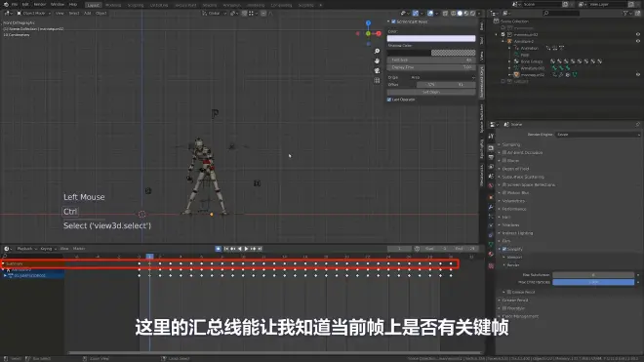Viewport: 644px width, 362px height.
Task: Click the navigation axis gizmo Z handle
Action: click(369, 23)
